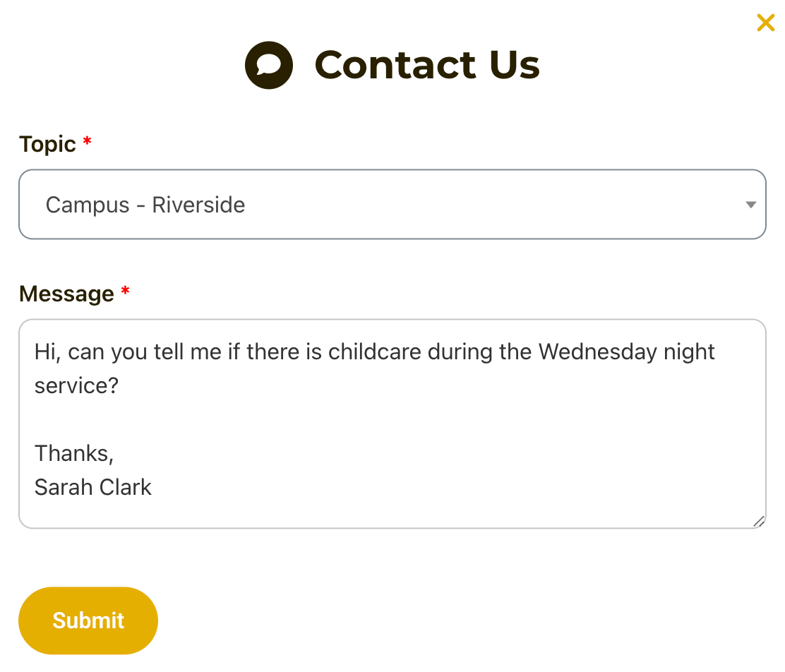The width and height of the screenshot is (785, 672).
Task: Open the Topic dropdown arrow
Action: tap(750, 205)
